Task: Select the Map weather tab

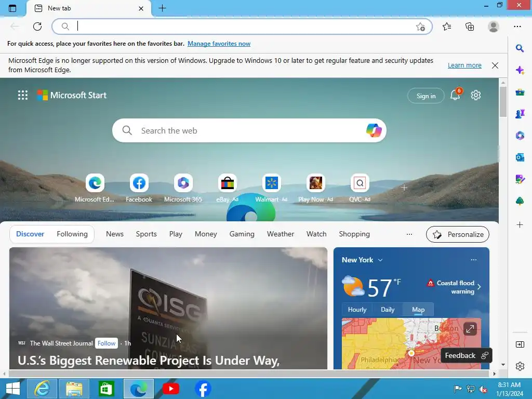Action: 418,310
